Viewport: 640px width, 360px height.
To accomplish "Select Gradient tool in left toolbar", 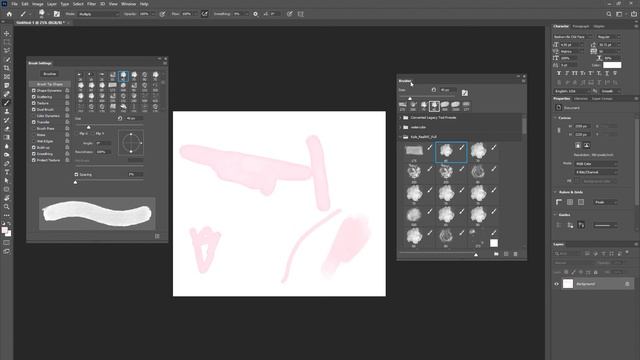I will (x=7, y=138).
